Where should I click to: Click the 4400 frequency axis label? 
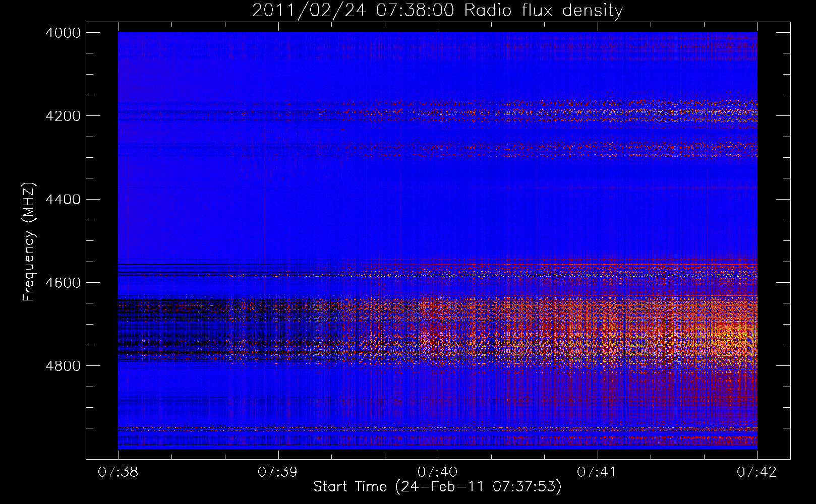pyautogui.click(x=63, y=200)
